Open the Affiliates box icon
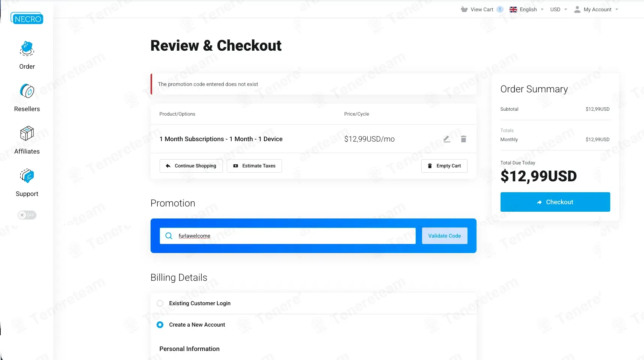Viewport: 644px width, 360px height. [27, 133]
